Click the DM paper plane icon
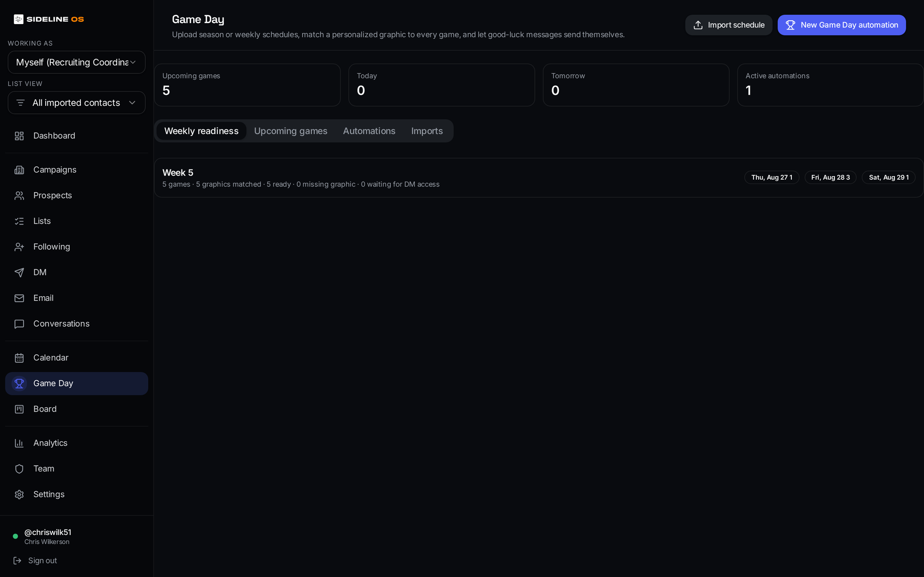This screenshot has width=924, height=577. click(x=19, y=273)
